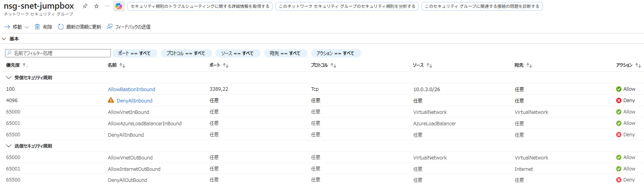Open the Copilot icon next to title

pyautogui.click(x=119, y=6)
